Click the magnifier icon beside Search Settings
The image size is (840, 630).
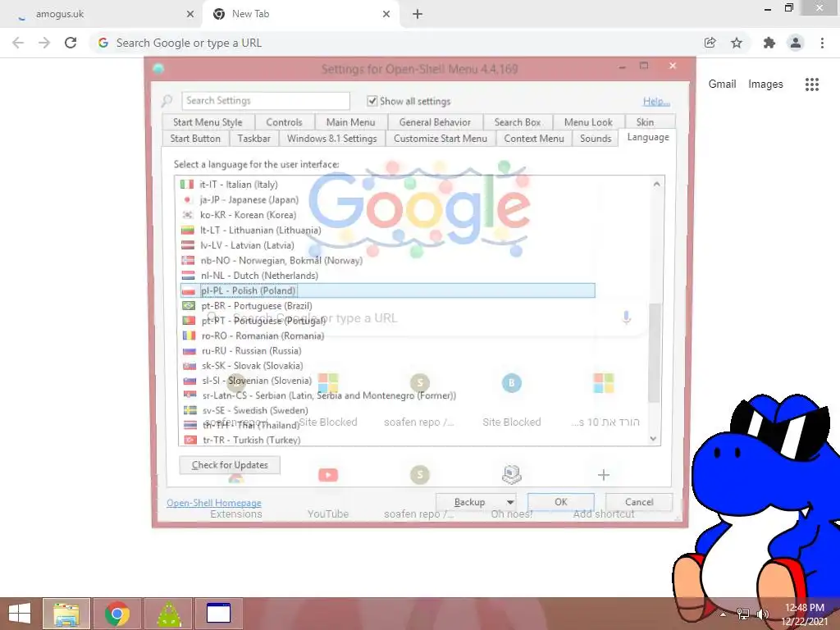pyautogui.click(x=167, y=101)
